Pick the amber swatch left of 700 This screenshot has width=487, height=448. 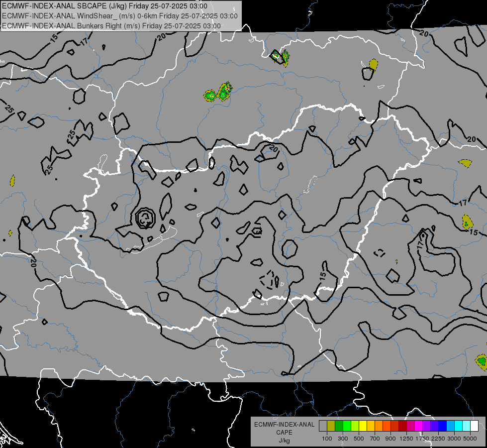pos(371,426)
